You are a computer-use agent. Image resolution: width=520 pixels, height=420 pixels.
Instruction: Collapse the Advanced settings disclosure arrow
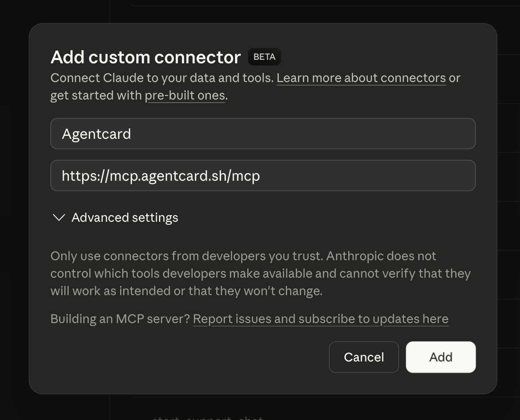59,217
